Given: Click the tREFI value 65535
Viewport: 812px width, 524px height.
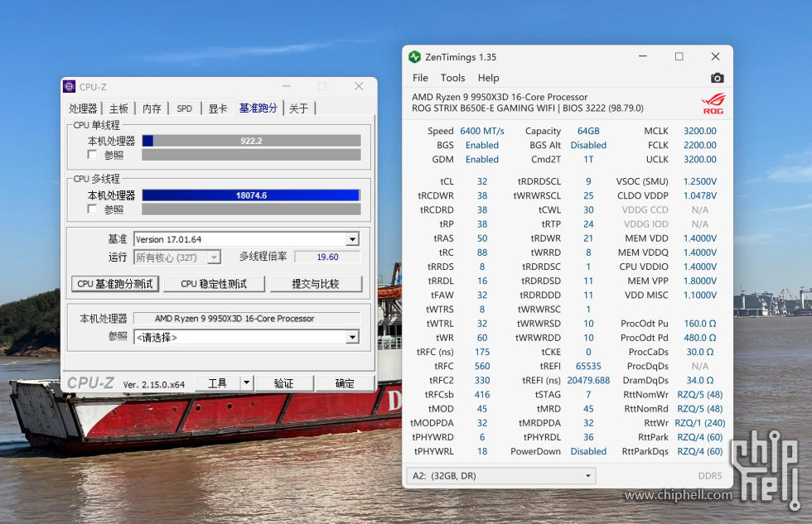Looking at the screenshot, I should pyautogui.click(x=588, y=366).
